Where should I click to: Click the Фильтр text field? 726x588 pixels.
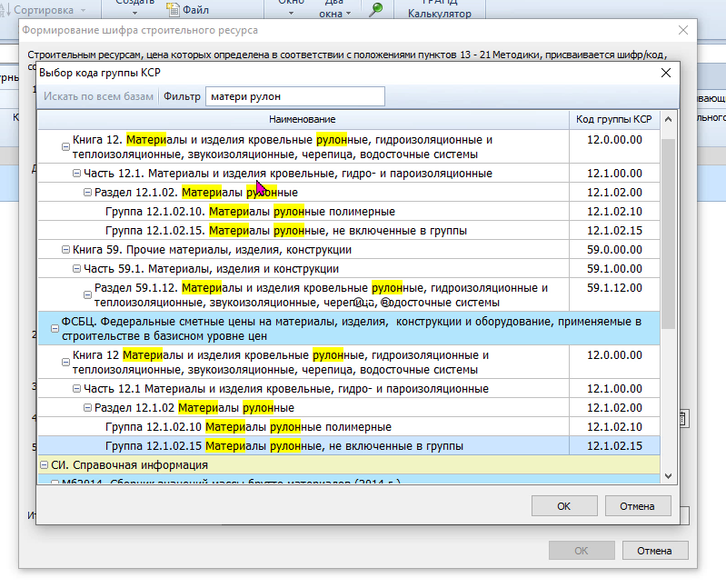point(294,96)
